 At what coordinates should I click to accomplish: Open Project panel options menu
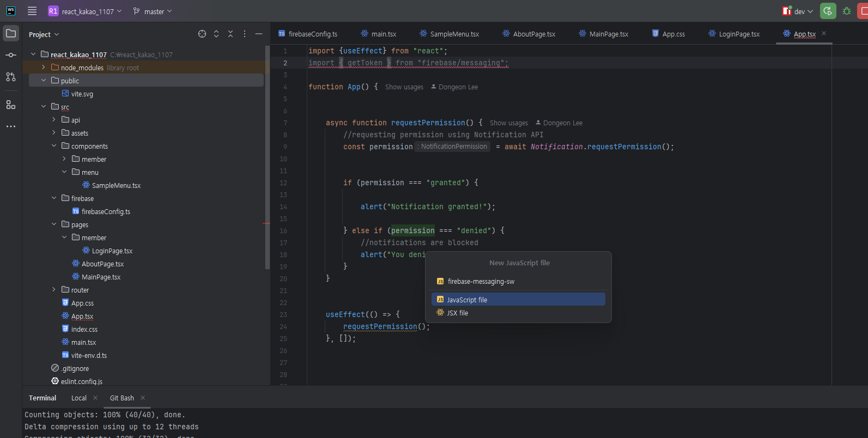pyautogui.click(x=245, y=34)
